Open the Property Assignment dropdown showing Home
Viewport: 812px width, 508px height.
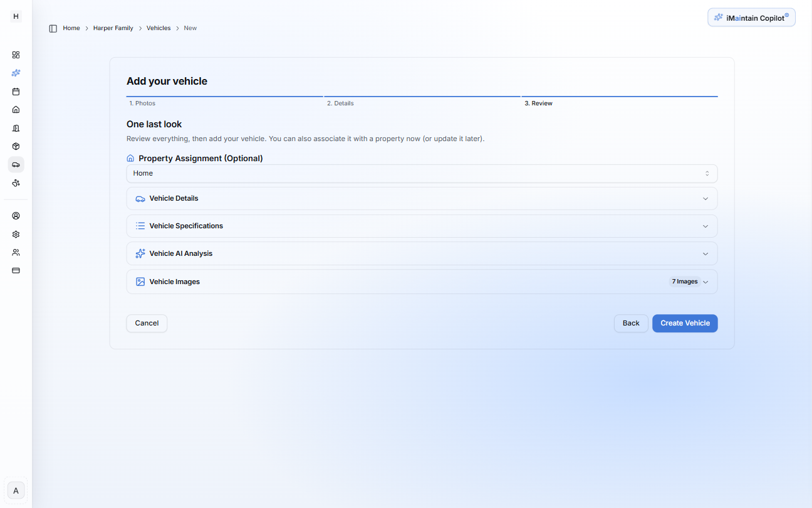coord(422,174)
